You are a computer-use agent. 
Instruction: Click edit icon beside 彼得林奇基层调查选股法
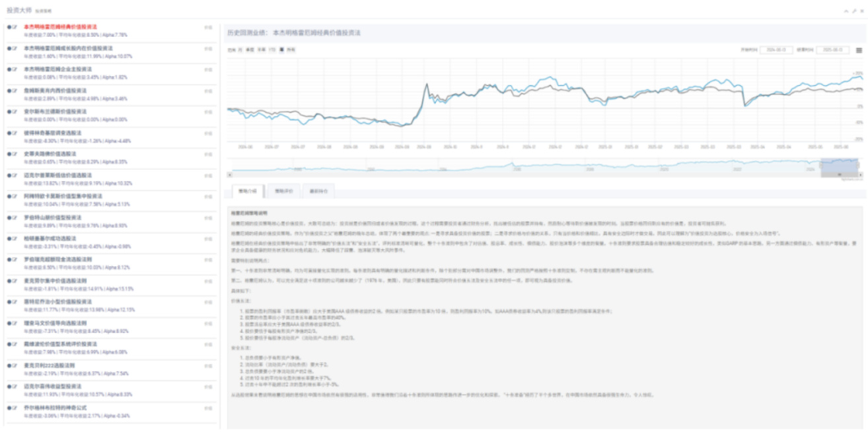15,133
